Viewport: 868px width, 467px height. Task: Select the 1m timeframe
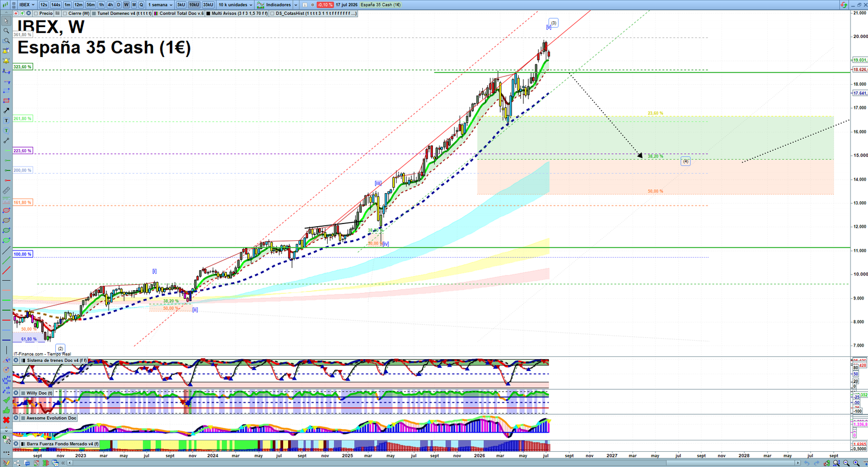tap(67, 5)
